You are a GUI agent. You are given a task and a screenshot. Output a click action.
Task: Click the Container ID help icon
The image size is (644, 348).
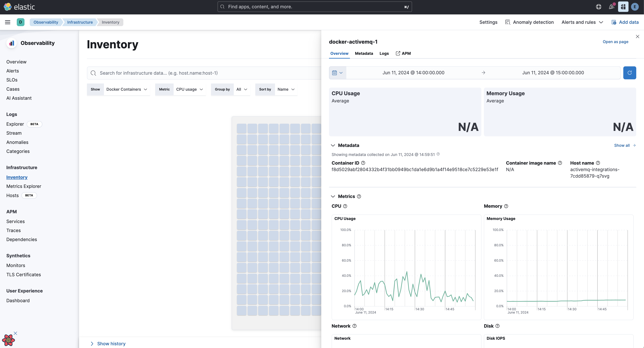pos(363,163)
